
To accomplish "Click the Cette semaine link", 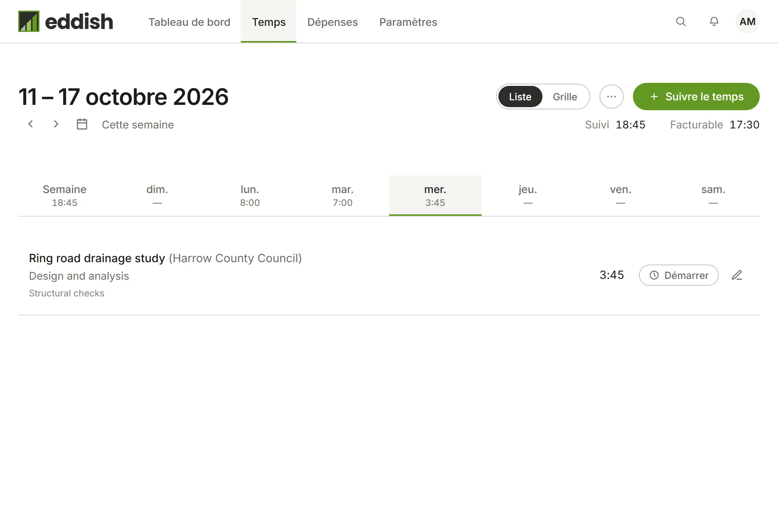I will pos(138,125).
